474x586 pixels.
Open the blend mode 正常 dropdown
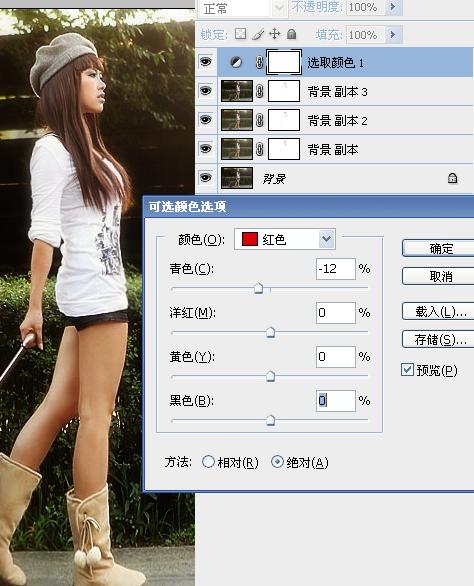[x=243, y=7]
